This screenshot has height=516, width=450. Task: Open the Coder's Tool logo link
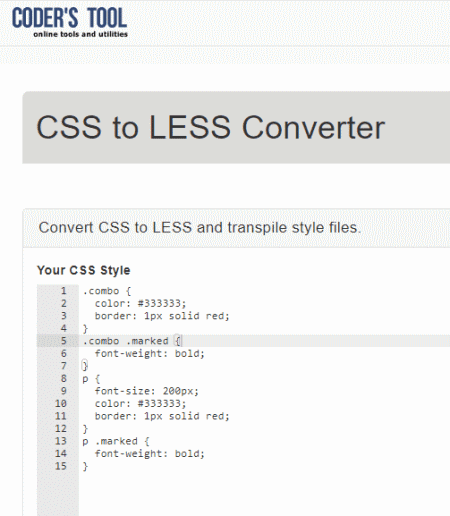point(70,22)
